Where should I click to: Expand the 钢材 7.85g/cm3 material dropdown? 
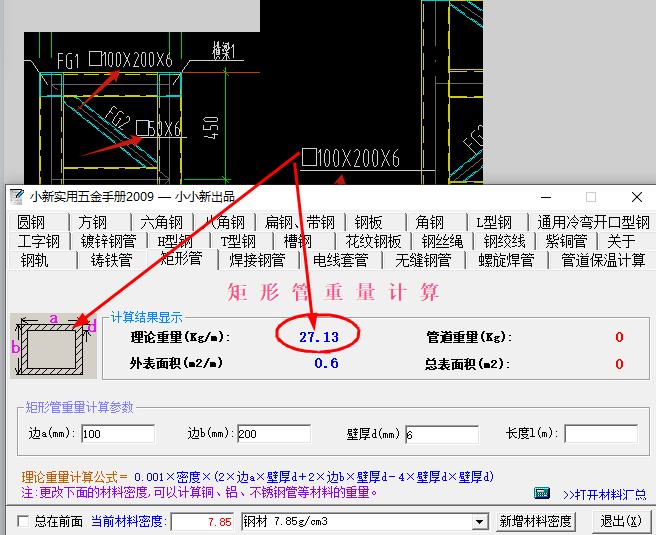[x=480, y=522]
